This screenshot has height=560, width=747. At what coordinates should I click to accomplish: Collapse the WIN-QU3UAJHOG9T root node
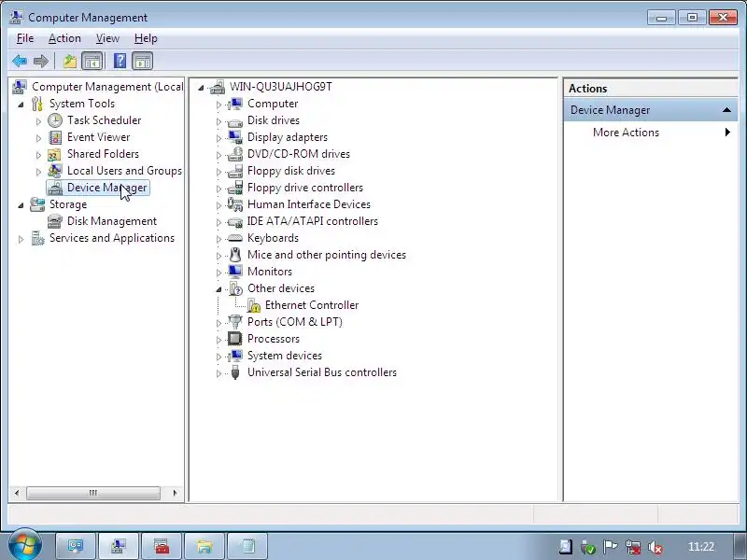(201, 88)
